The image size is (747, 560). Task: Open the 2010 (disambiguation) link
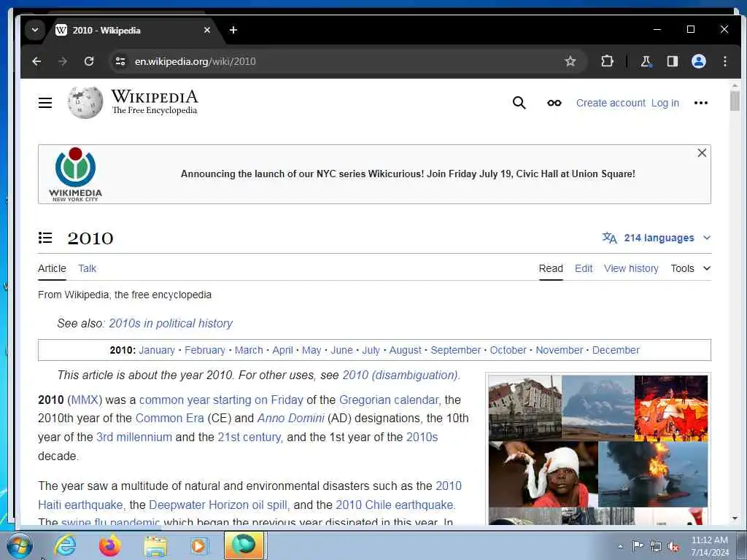[400, 376]
